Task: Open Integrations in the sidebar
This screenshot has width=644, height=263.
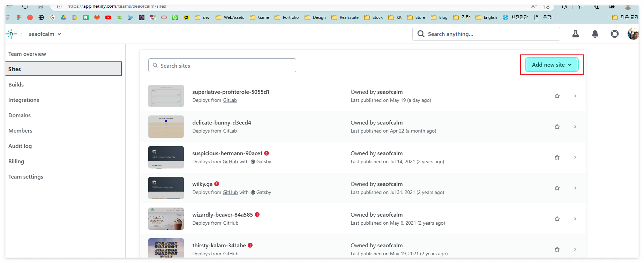Action: pos(24,100)
